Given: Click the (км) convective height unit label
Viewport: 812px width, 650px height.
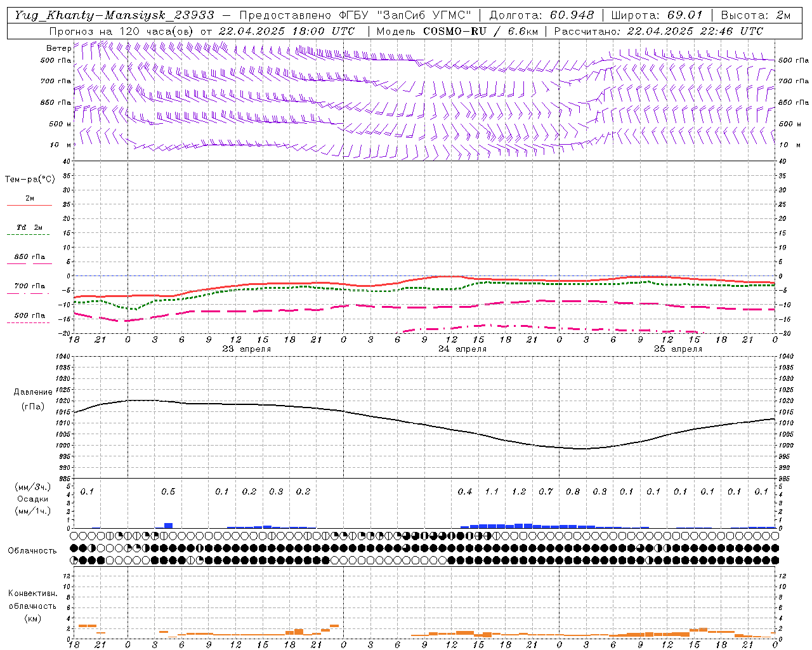Looking at the screenshot, I should [x=32, y=618].
